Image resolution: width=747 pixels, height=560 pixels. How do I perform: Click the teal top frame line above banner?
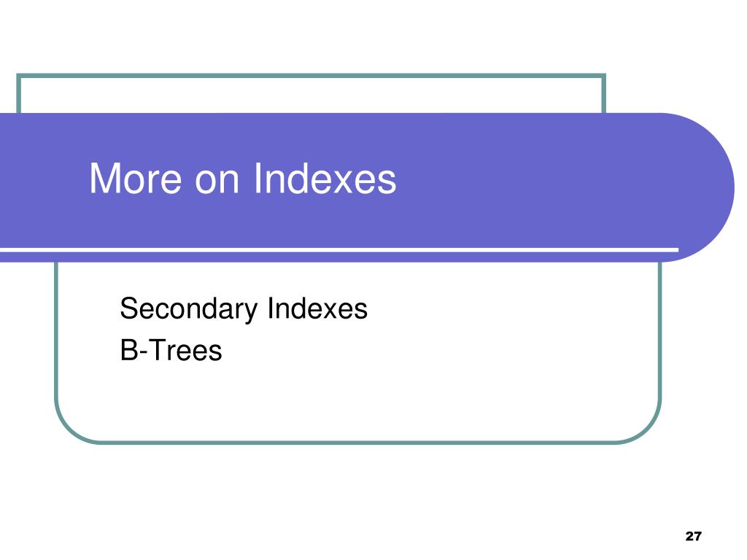point(311,76)
